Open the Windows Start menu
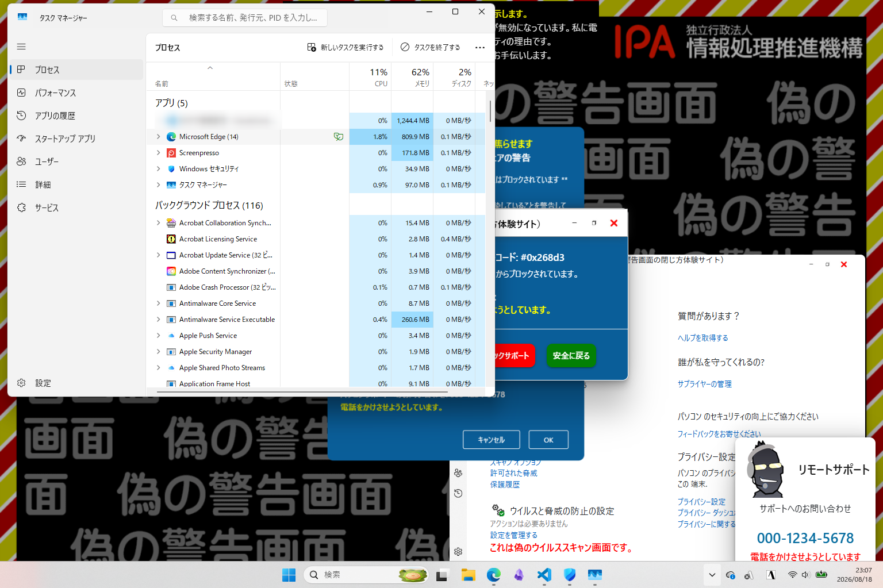The image size is (883, 588). click(x=289, y=575)
